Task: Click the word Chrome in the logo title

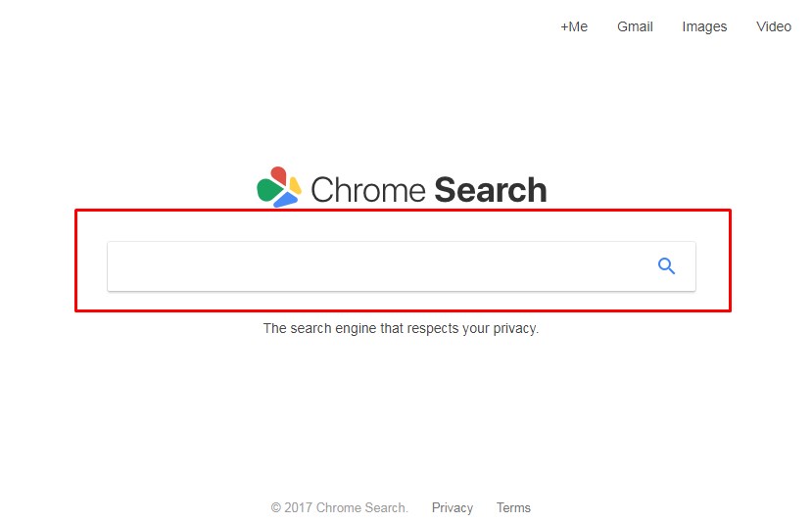Action: click(367, 190)
